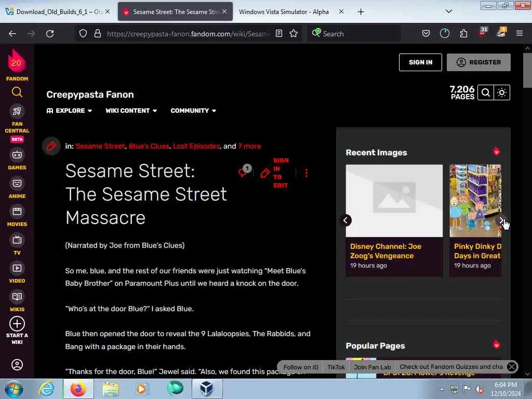This screenshot has width=532, height=399.
Task: Click the site padlock icon
Action: click(98, 34)
